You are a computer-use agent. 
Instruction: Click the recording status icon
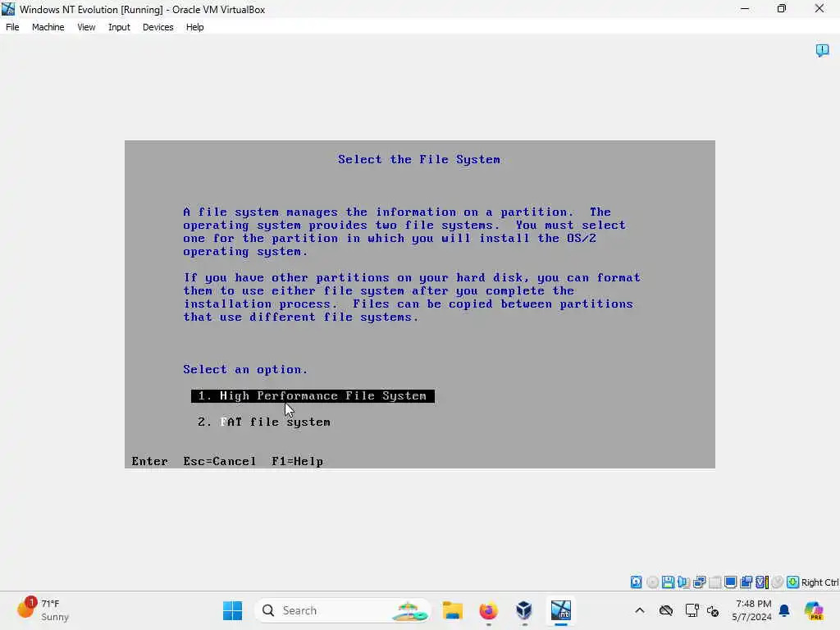746,582
